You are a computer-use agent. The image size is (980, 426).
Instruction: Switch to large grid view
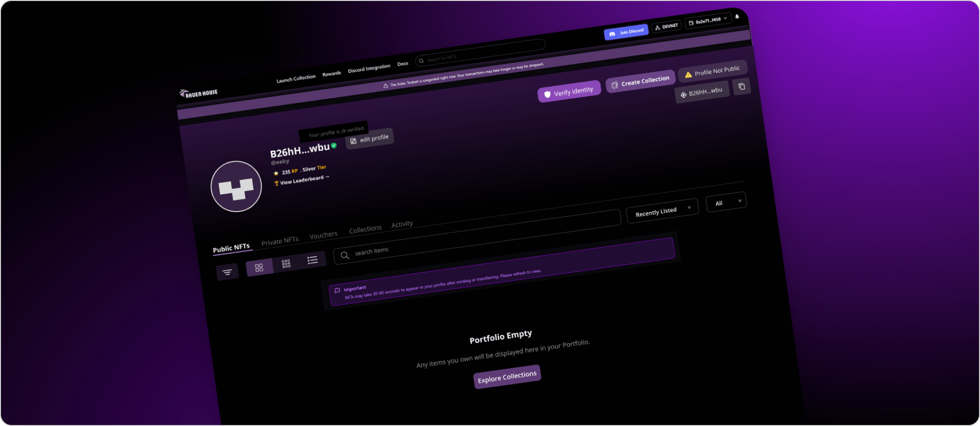pos(259,267)
